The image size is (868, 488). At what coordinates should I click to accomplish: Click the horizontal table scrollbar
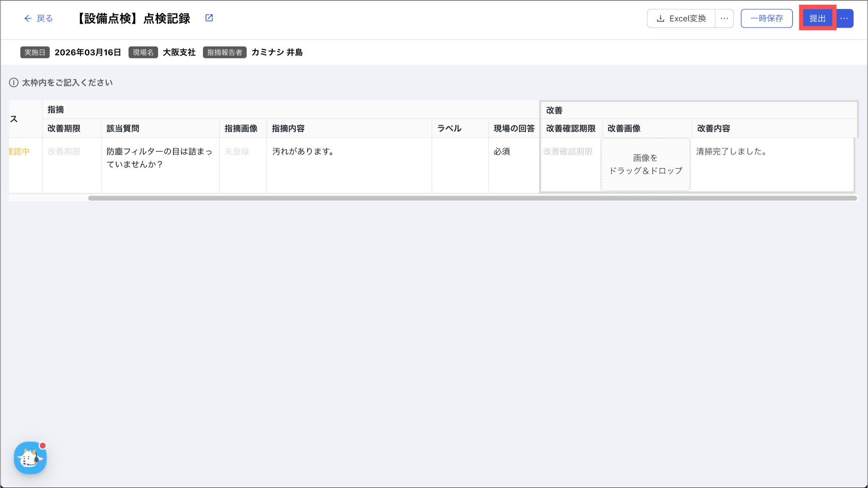[472, 198]
